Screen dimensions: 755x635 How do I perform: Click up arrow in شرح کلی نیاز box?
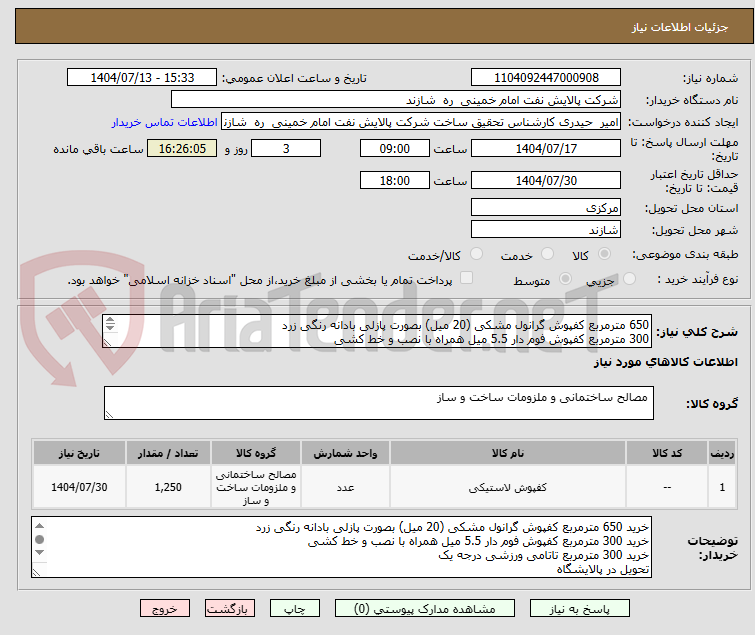[x=110, y=320]
